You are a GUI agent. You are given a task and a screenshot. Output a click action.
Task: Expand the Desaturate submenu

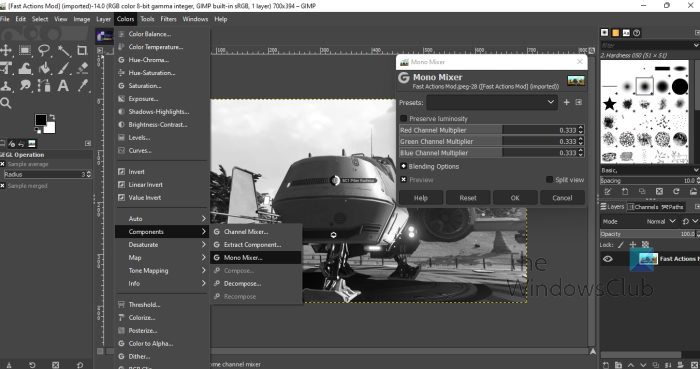click(x=162, y=245)
